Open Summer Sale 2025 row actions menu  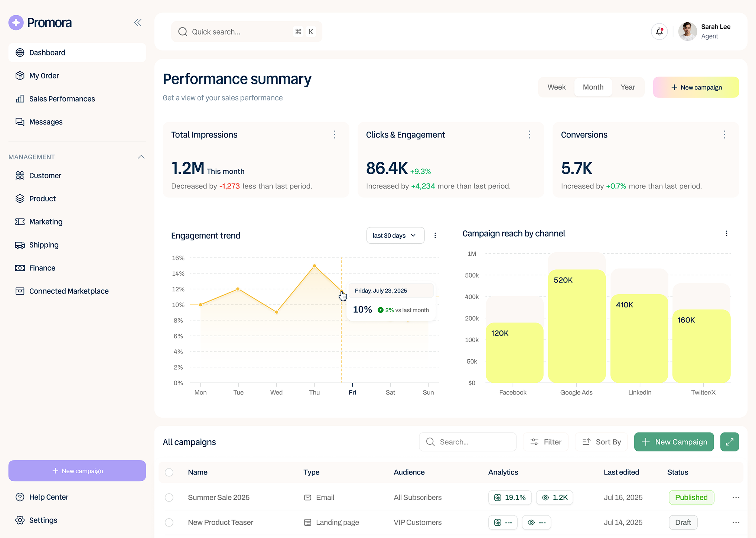click(736, 498)
